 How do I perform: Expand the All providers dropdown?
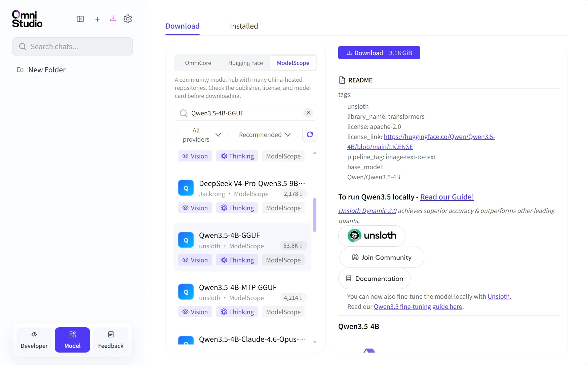[x=201, y=135]
